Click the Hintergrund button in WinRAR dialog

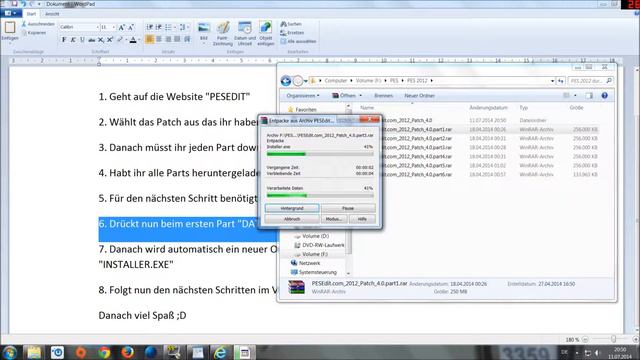point(292,208)
